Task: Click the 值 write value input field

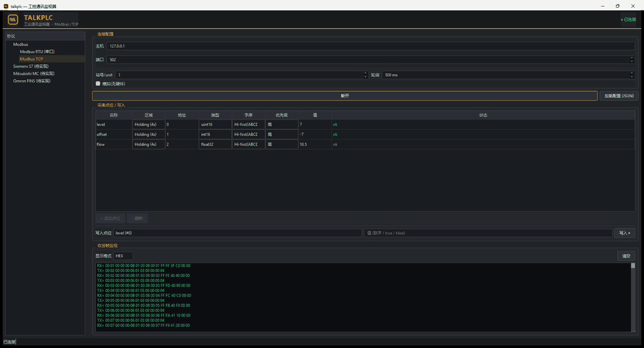Action: [x=488, y=233]
